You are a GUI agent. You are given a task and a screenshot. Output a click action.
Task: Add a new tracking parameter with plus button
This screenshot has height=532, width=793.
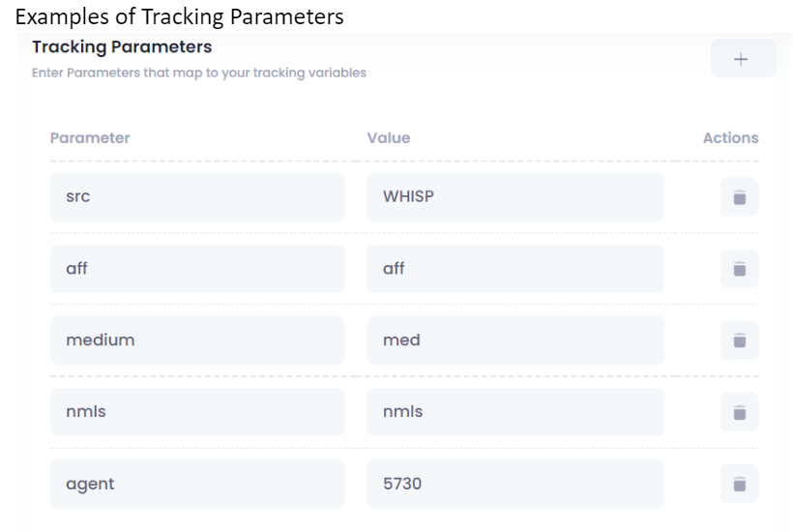[x=743, y=59]
